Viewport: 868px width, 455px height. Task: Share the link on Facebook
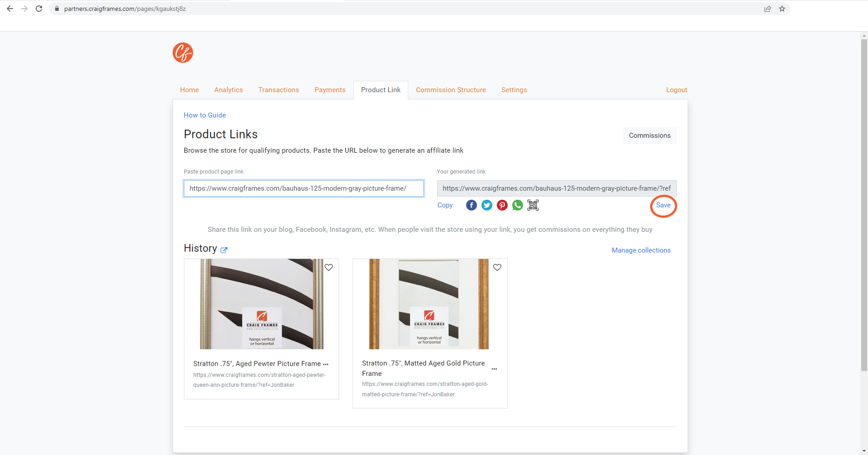click(x=471, y=205)
